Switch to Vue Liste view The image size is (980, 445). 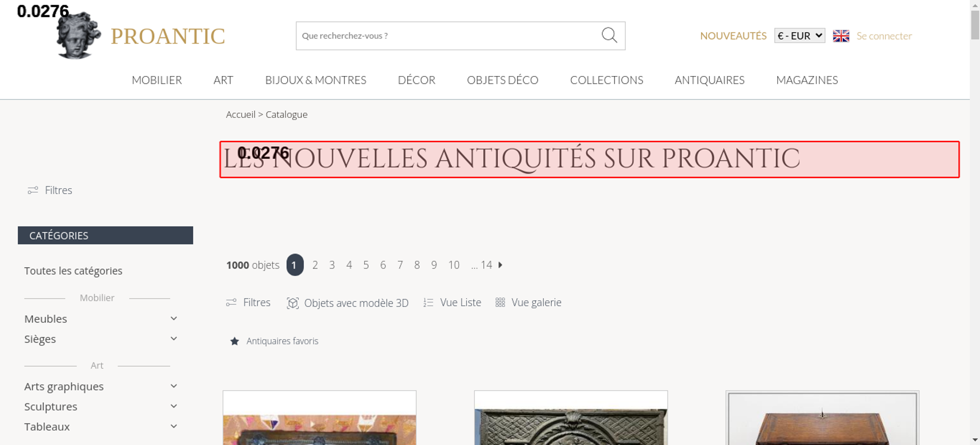tap(452, 302)
